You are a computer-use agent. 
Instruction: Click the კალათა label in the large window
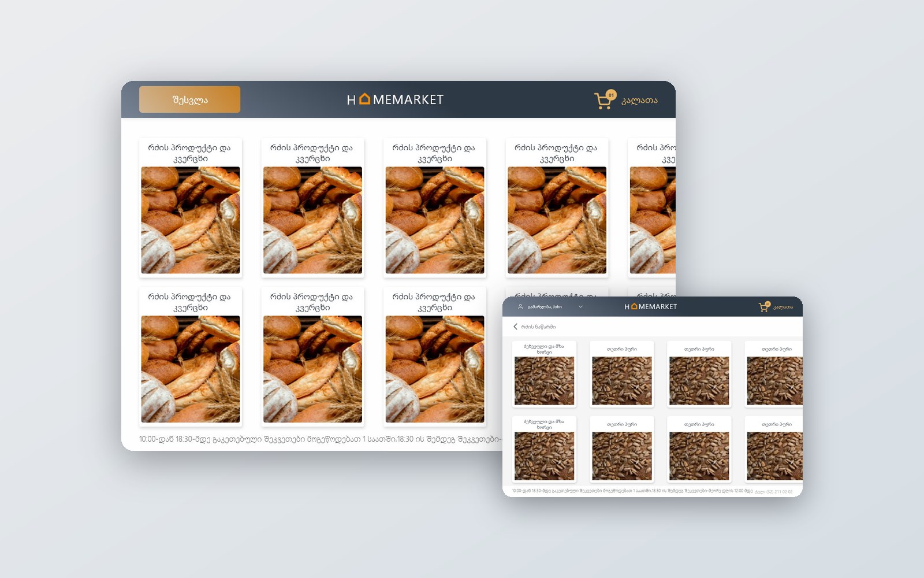coord(639,101)
